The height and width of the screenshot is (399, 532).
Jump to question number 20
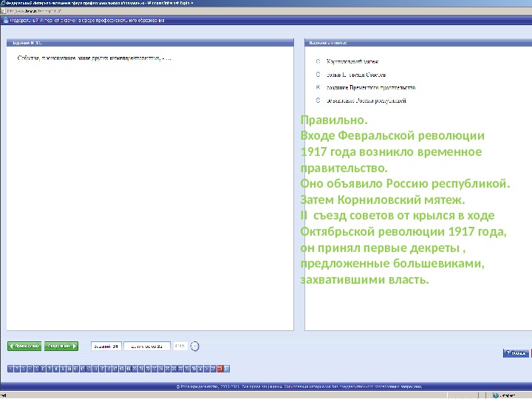[135, 369]
